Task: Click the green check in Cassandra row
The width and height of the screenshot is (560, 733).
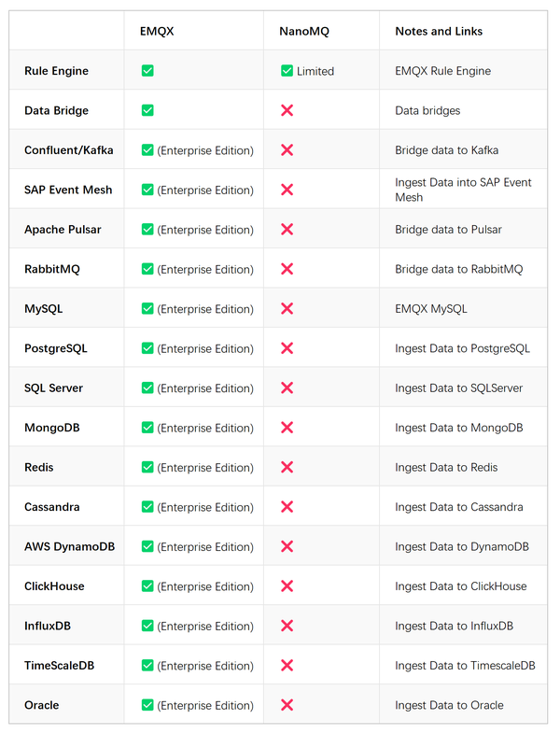Action: [147, 507]
